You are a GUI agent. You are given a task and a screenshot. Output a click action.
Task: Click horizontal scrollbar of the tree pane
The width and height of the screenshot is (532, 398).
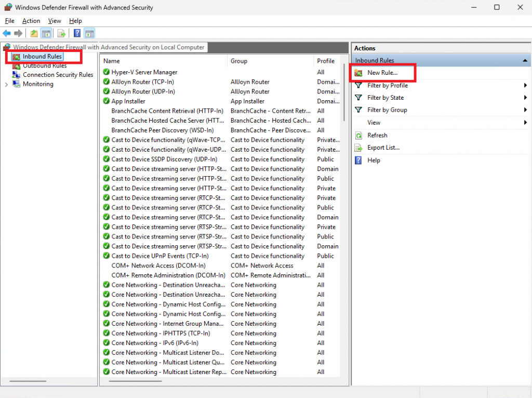(x=28, y=381)
